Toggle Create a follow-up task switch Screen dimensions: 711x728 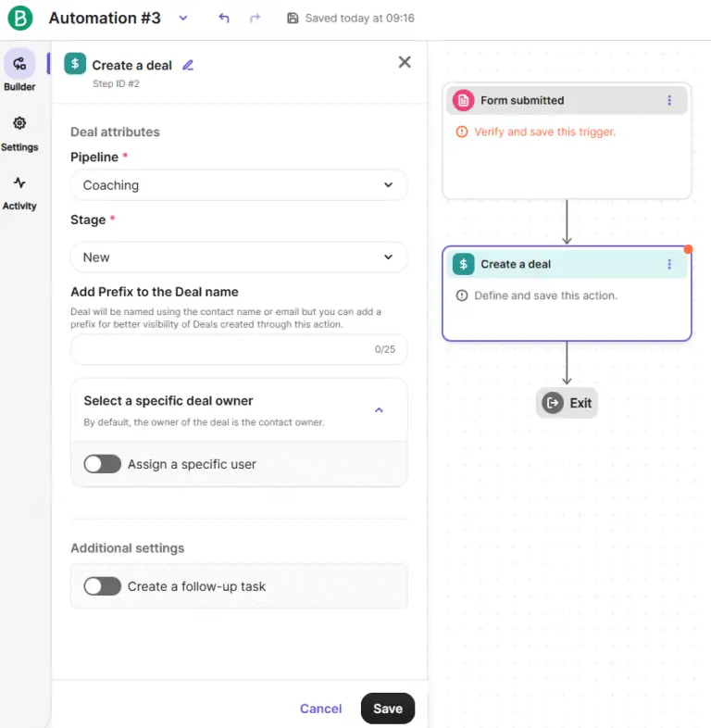pyautogui.click(x=103, y=586)
